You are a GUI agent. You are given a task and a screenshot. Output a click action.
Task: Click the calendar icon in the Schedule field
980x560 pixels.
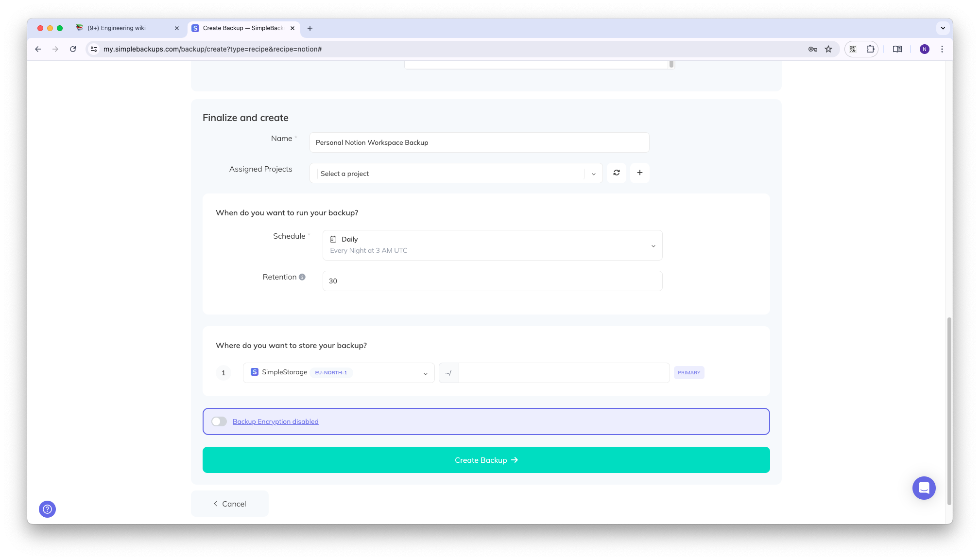point(333,239)
